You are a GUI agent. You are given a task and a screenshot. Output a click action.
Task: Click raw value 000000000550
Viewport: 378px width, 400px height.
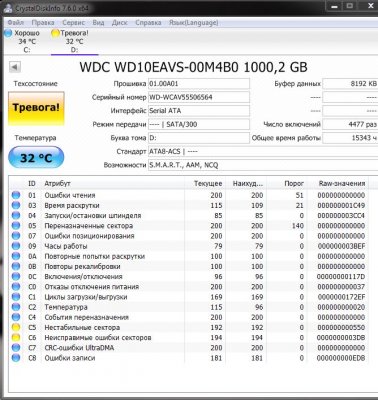tap(341, 327)
